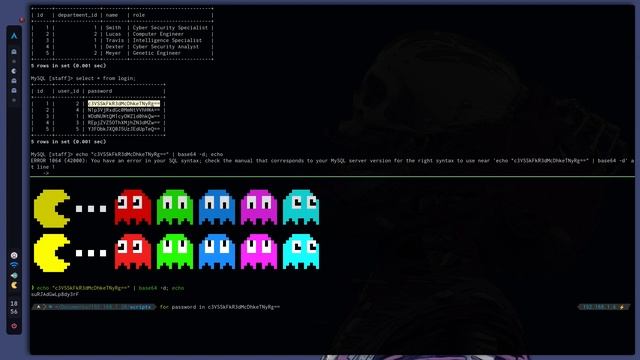The width and height of the screenshot is (640, 360).
Task: Click role "Cyber Security Analyst"
Action: pyautogui.click(x=166, y=47)
